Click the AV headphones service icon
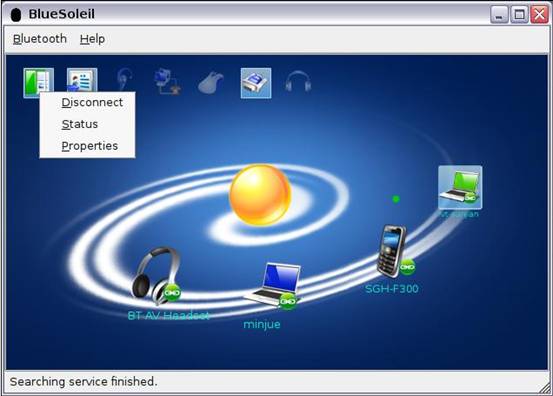This screenshot has height=396, width=553. click(298, 82)
